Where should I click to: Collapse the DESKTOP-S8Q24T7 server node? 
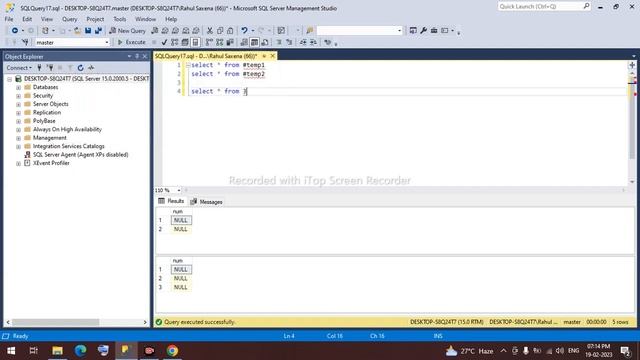[9, 79]
